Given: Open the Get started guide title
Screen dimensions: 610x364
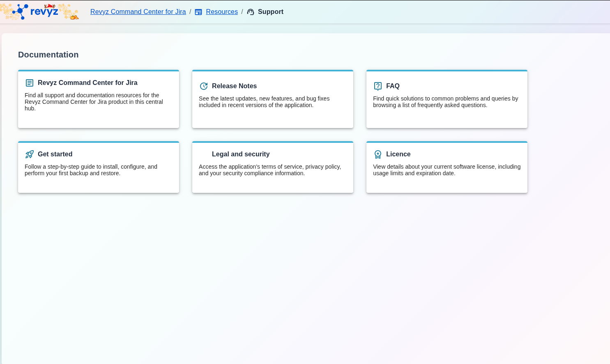Looking at the screenshot, I should [x=55, y=154].
